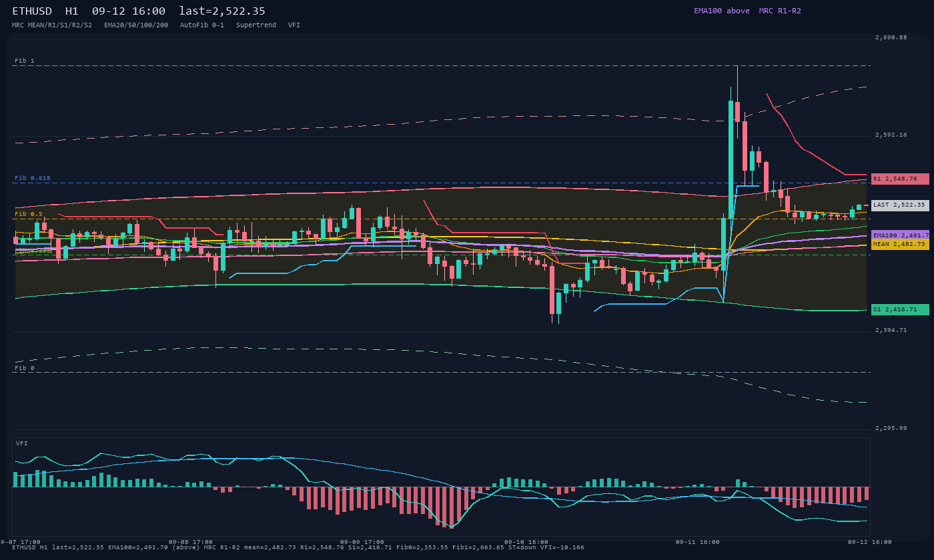Click the '09-09 17:00' time axis label
The width and height of the screenshot is (934, 560).
click(362, 542)
